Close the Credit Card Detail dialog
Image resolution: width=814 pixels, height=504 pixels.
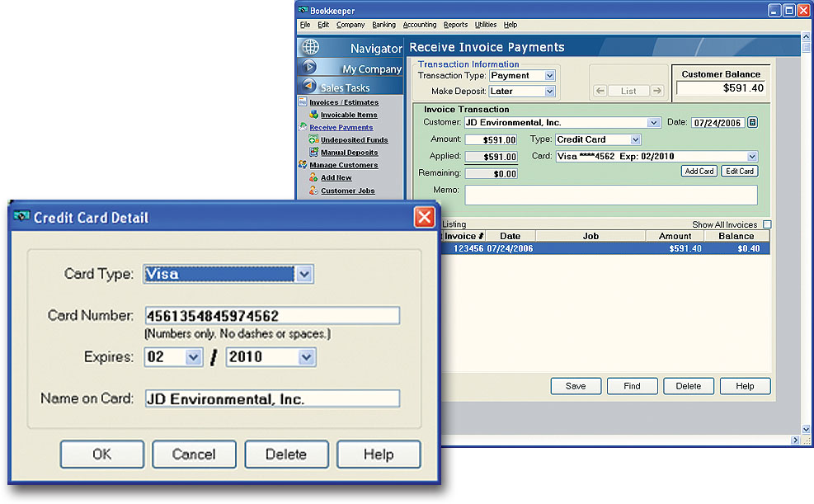pos(424,217)
